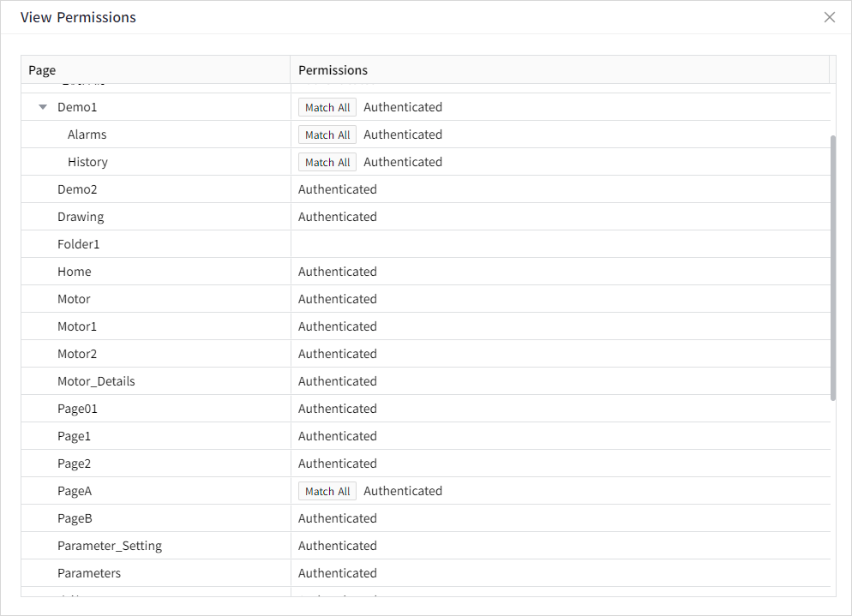852x616 pixels.
Task: Close the View Permissions dialog
Action: [x=829, y=17]
